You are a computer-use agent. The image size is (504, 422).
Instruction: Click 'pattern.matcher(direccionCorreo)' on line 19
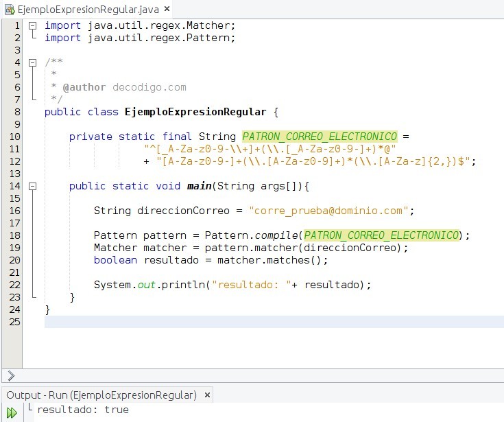pyautogui.click(x=303, y=248)
